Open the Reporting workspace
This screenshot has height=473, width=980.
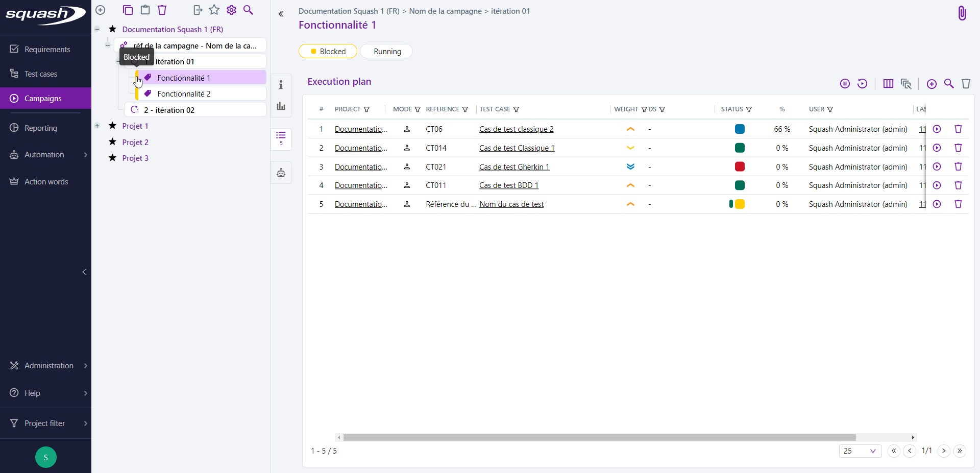pos(41,128)
